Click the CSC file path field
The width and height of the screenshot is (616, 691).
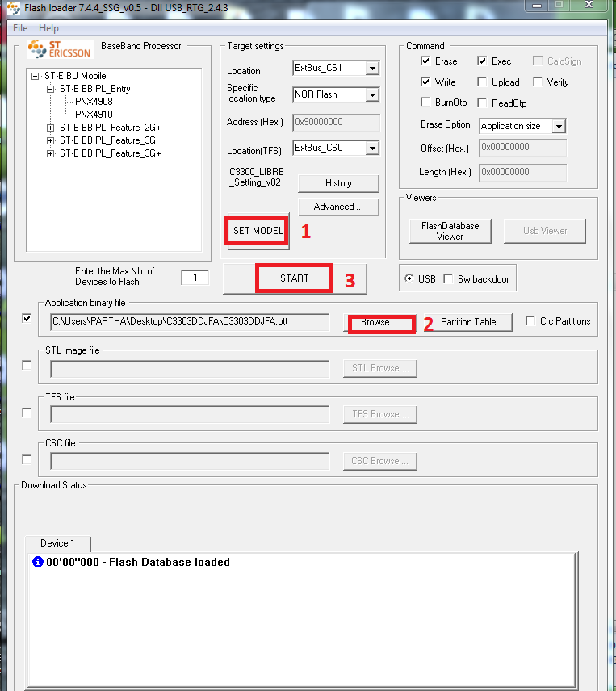tap(190, 462)
